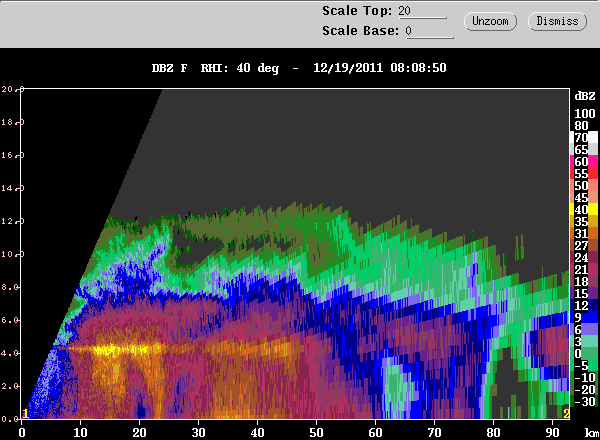
Task: Click the yellow marker 2 at plot end
Action: 566,414
